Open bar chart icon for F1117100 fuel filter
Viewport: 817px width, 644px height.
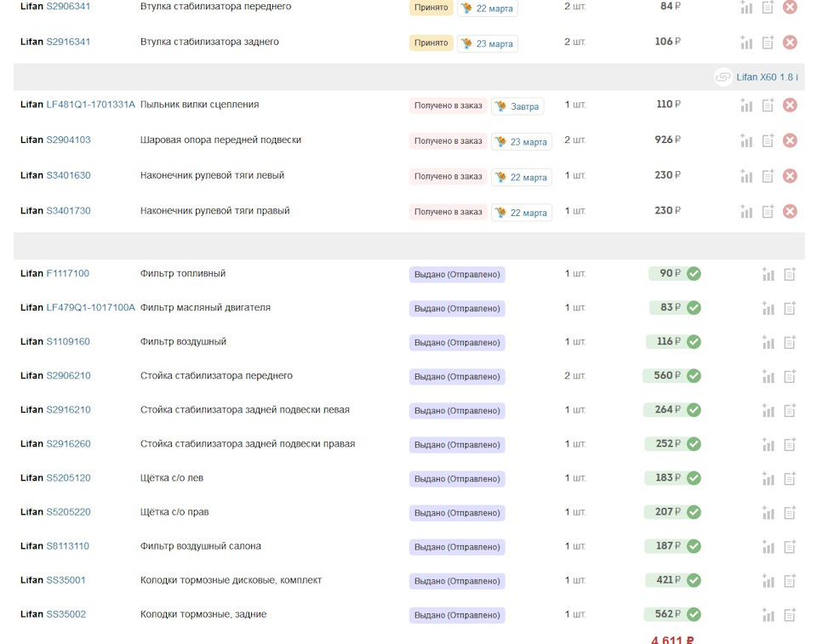pyautogui.click(x=768, y=274)
